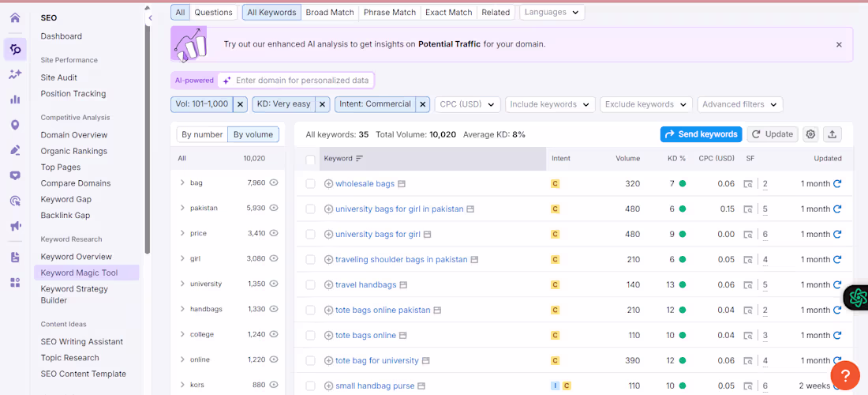Viewport: 868px width, 395px height.
Task: Click the Update button
Action: [773, 134]
